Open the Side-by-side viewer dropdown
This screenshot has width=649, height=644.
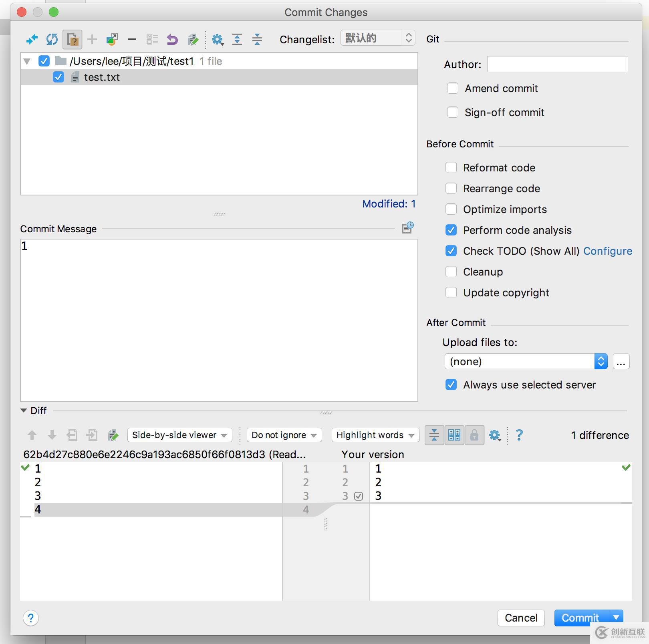(x=180, y=435)
